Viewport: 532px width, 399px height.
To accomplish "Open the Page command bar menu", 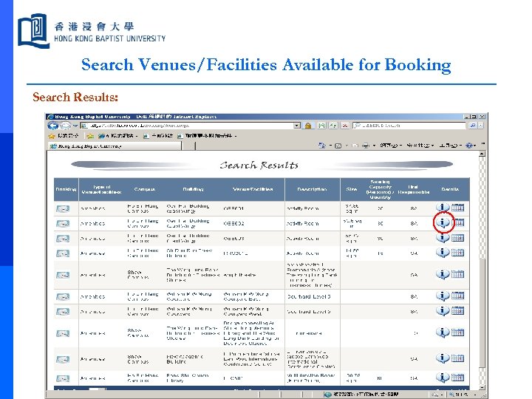I will pyautogui.click(x=391, y=146).
